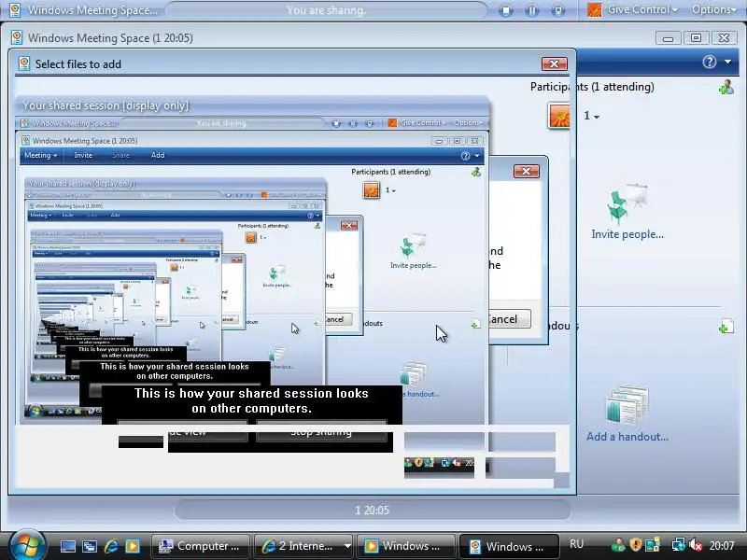Click the stop sharing icon in top bar
747x560 pixels.
506,10
